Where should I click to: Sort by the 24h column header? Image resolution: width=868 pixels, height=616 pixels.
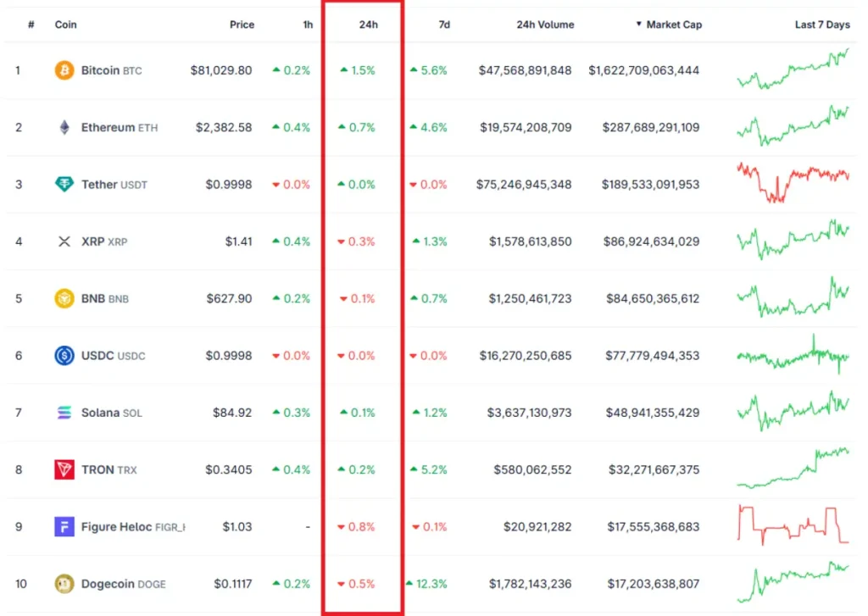(x=368, y=25)
